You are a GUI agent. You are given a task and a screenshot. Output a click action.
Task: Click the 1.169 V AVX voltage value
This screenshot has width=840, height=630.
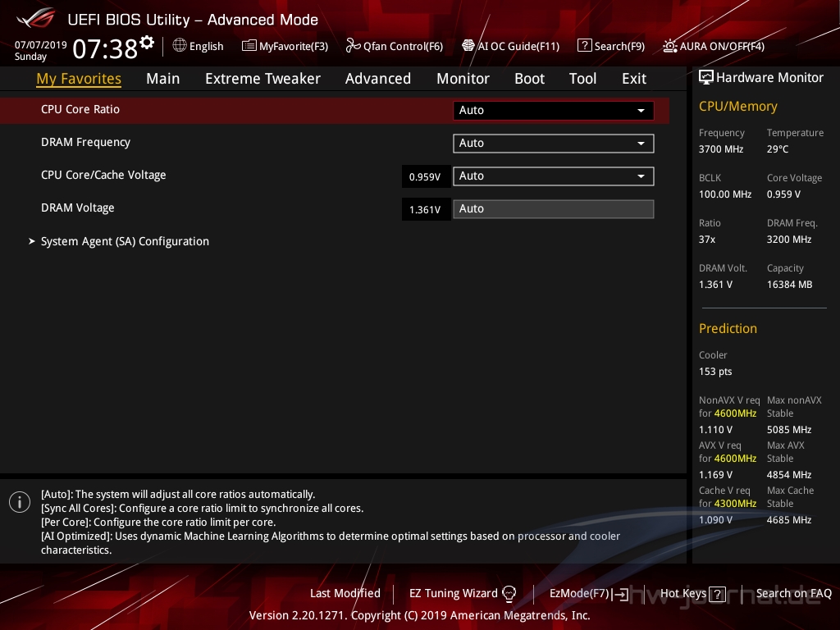point(715,475)
